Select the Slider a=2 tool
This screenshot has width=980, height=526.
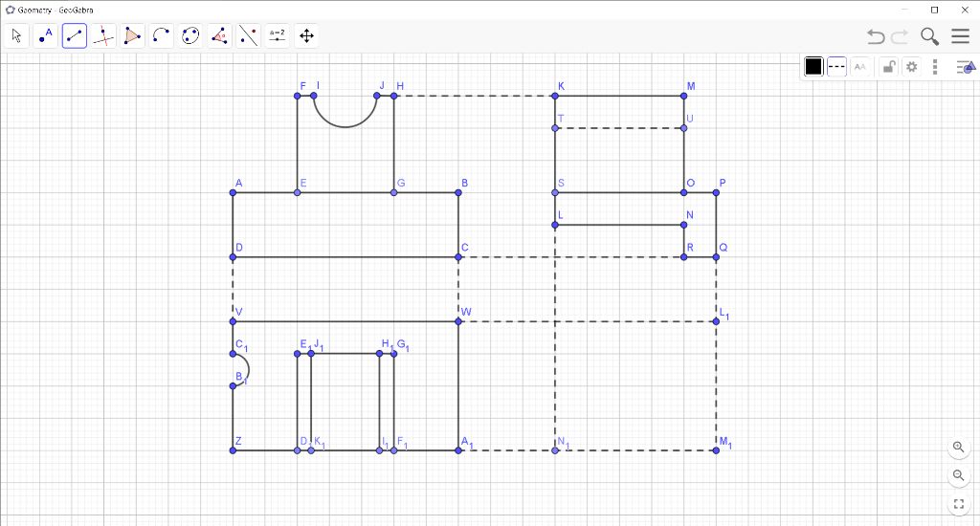(278, 36)
